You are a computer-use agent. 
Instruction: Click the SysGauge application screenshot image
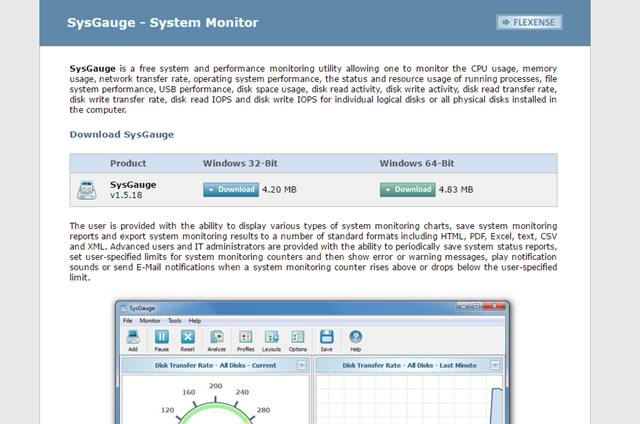313,362
